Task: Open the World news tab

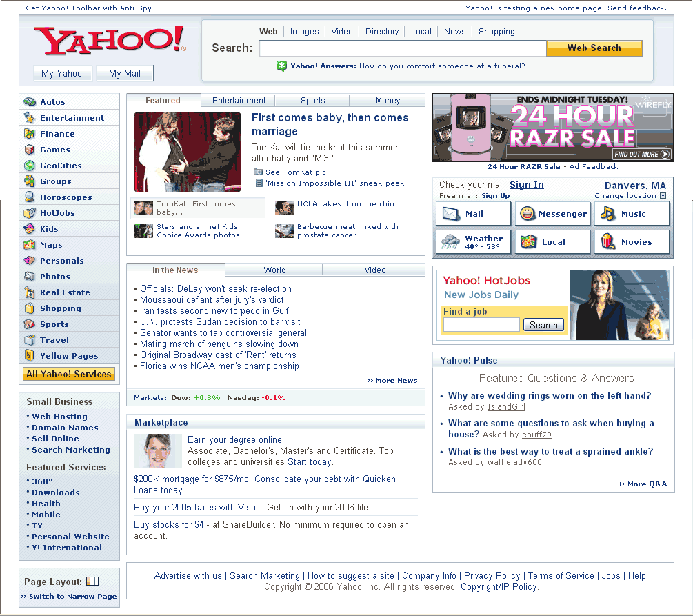Action: [274, 270]
